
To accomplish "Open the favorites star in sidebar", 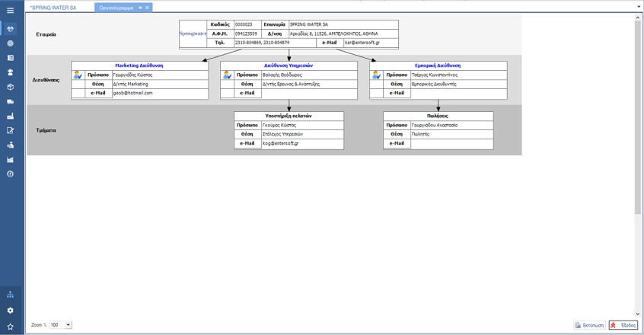I will (x=10, y=327).
